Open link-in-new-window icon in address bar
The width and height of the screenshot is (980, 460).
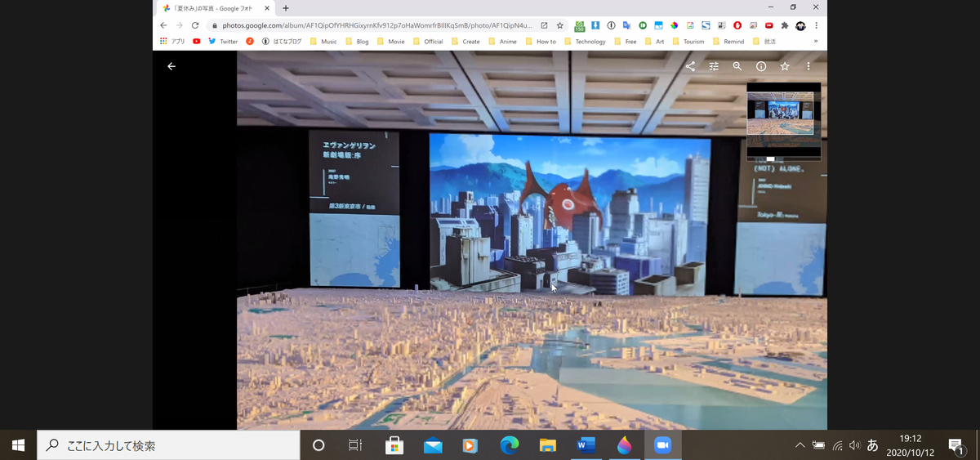pyautogui.click(x=545, y=25)
